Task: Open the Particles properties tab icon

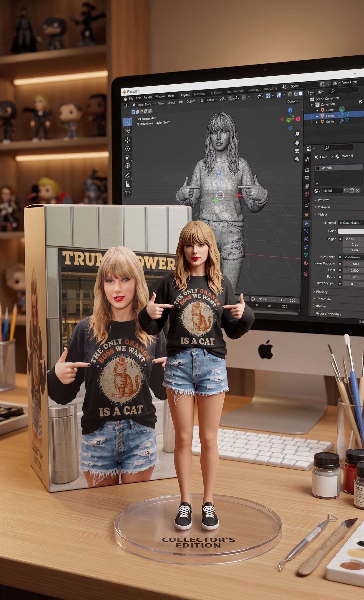Action: (306, 231)
